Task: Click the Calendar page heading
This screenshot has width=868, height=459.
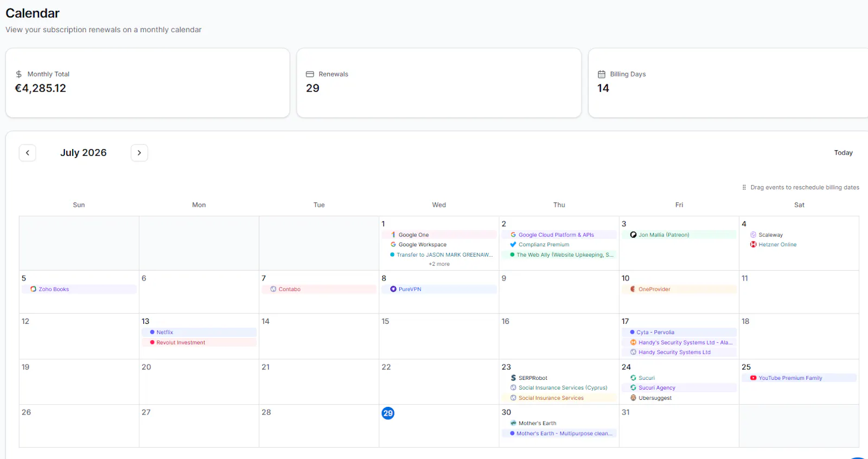Action: 33,13
